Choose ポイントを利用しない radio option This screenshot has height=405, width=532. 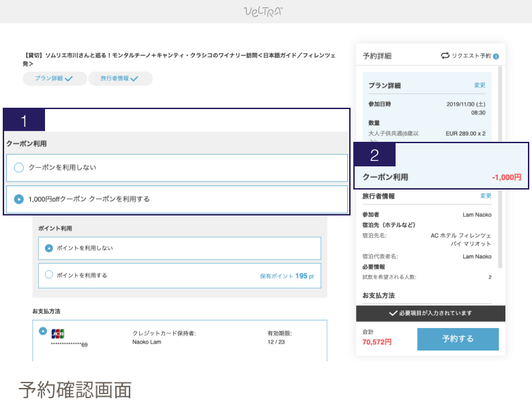(48, 248)
